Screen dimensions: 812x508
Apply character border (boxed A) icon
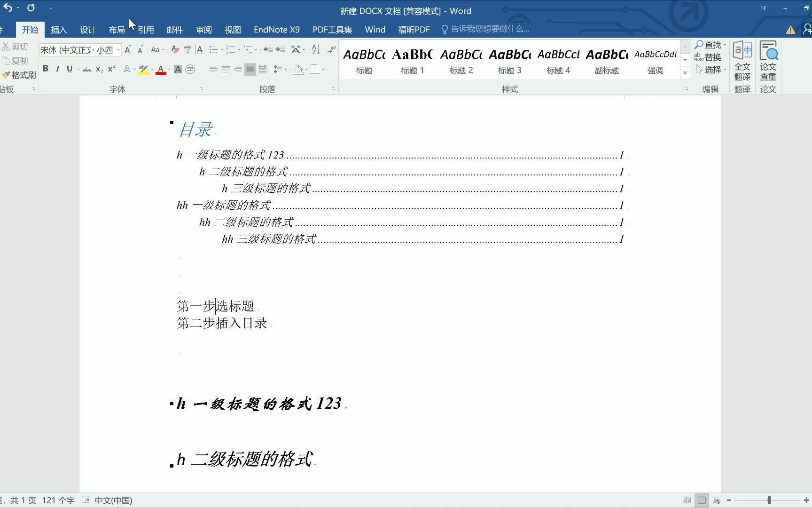point(200,49)
